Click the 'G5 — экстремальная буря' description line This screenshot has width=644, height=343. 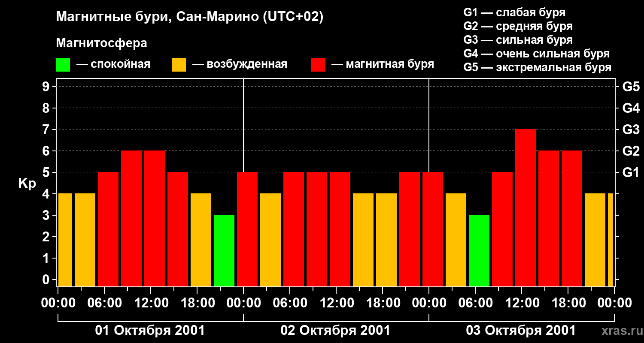pyautogui.click(x=537, y=67)
